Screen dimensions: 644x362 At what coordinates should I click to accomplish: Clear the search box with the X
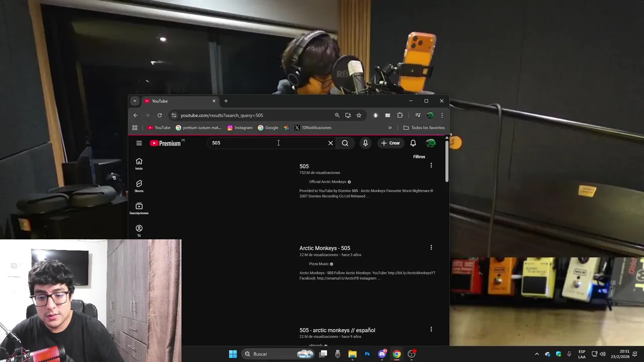click(x=331, y=143)
